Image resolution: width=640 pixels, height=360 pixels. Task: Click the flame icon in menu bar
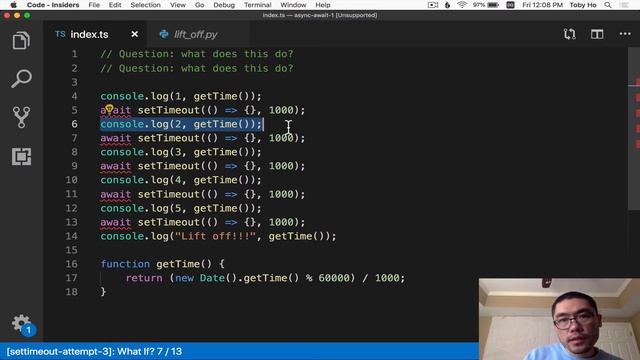[447, 5]
